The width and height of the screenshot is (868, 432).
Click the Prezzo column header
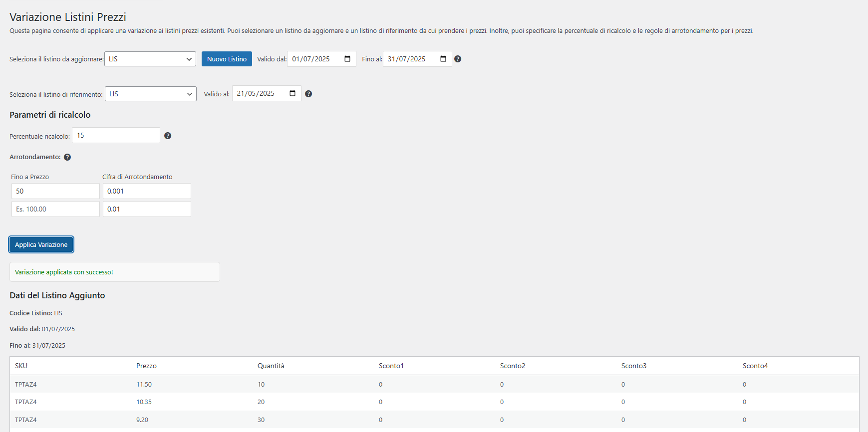146,366
